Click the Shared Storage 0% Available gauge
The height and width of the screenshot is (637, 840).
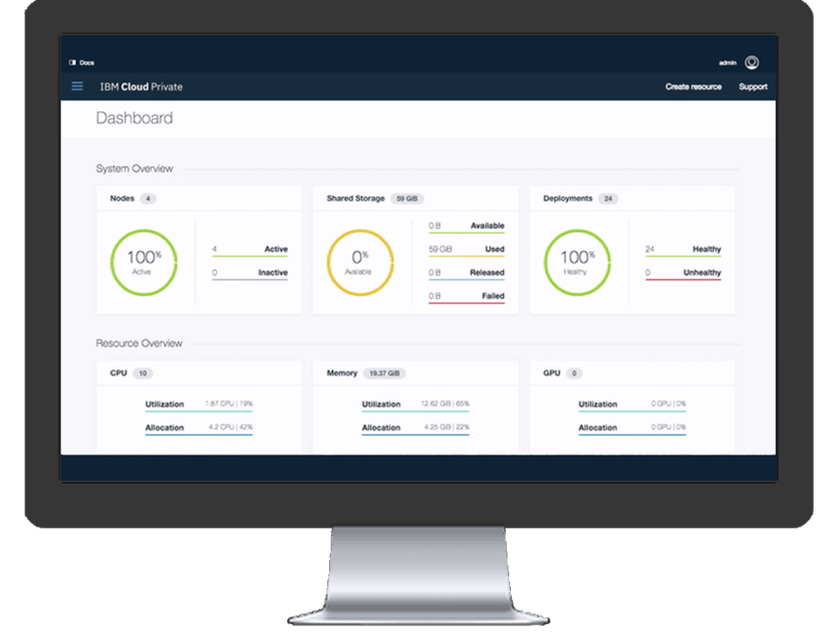coord(360,262)
